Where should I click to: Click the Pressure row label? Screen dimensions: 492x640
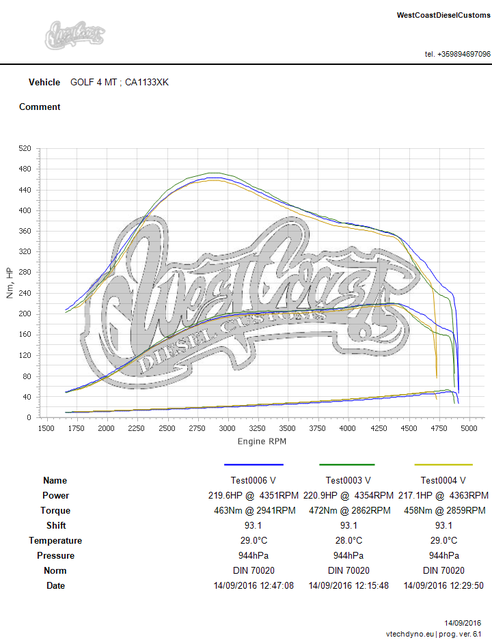(x=56, y=556)
